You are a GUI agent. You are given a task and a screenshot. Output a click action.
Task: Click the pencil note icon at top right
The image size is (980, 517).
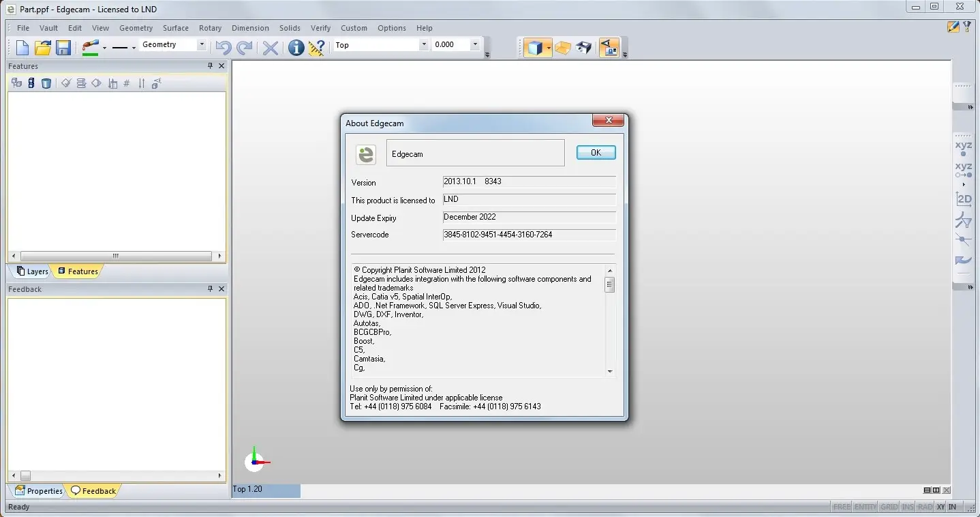coord(953,27)
